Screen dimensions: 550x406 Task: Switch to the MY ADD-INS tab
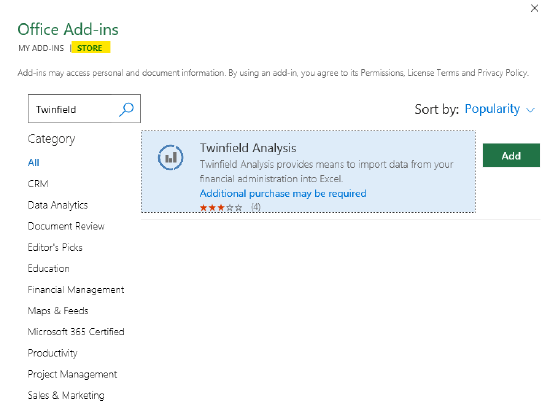(41, 48)
